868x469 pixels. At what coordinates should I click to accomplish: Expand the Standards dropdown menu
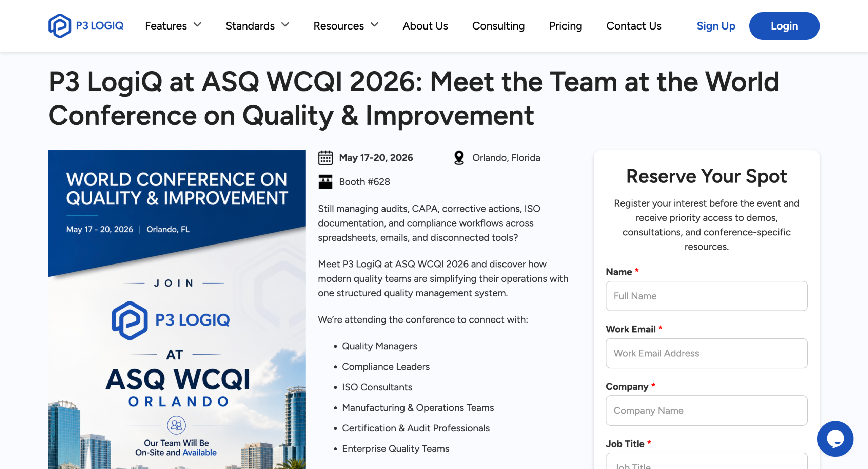258,26
